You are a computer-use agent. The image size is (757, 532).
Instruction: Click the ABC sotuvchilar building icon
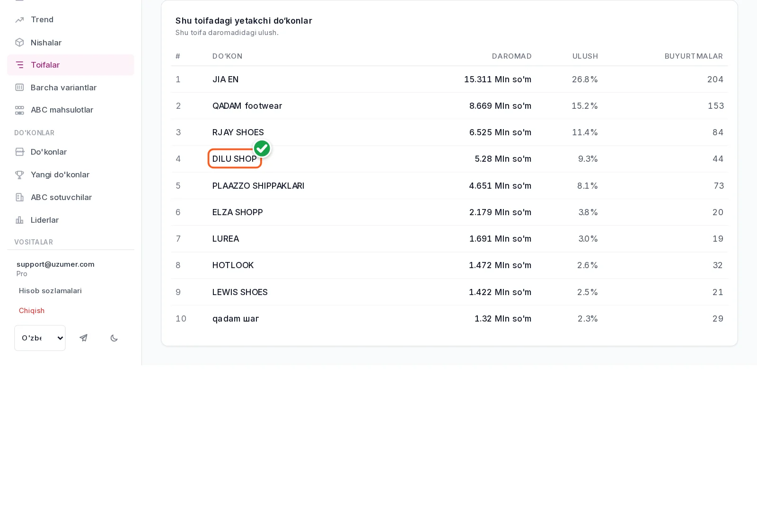pos(19,197)
